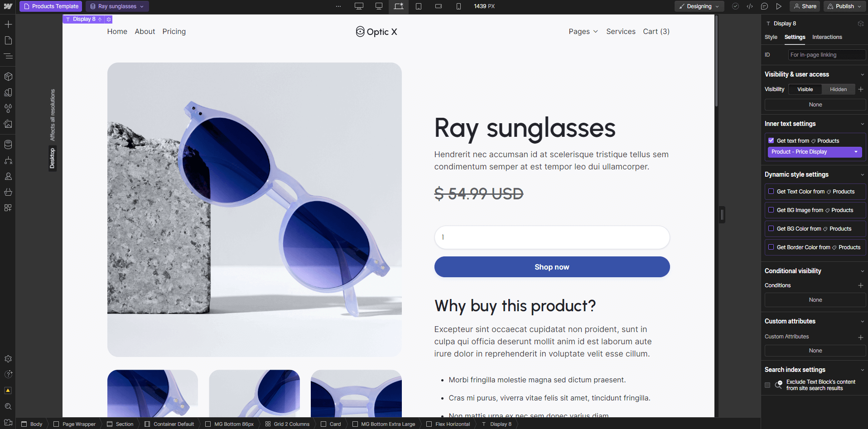The width and height of the screenshot is (868, 429).
Task: Switch to the Style tab
Action: 771,37
